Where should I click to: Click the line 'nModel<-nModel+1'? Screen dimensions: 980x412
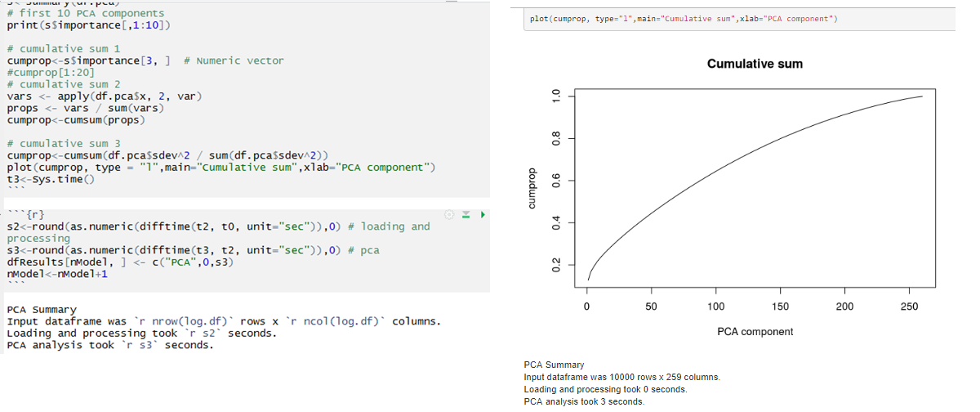(x=57, y=274)
